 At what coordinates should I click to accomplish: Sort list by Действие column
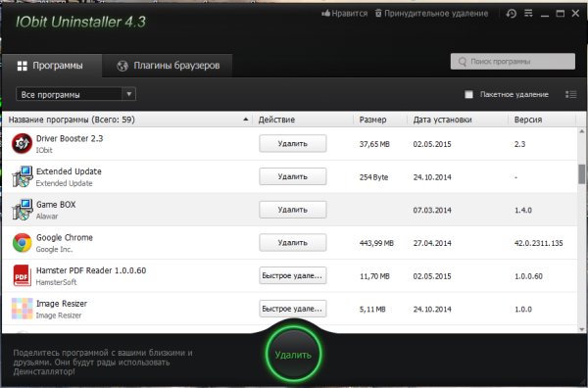pyautogui.click(x=303, y=120)
